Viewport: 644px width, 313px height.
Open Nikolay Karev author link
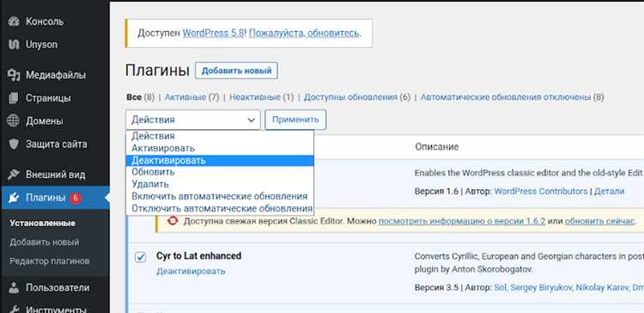(x=602, y=287)
